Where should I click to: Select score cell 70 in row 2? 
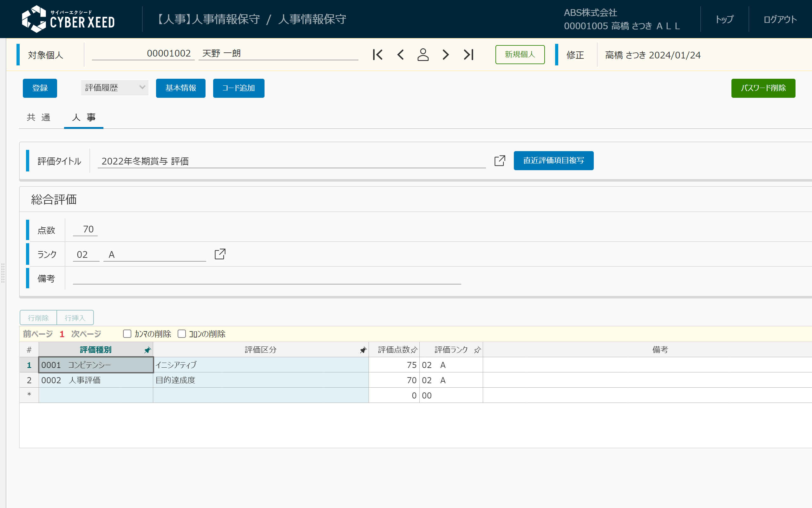[394, 380]
